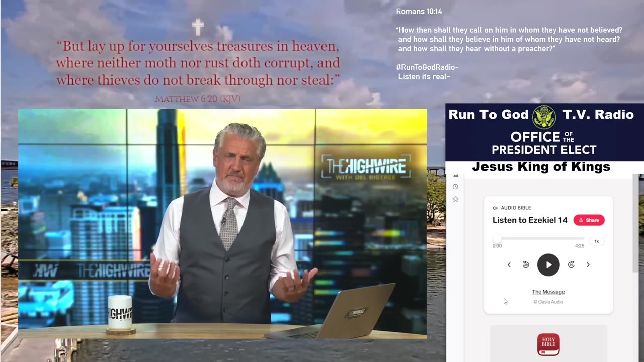Change playback speed 1x button
The image size is (644, 362).
point(597,241)
